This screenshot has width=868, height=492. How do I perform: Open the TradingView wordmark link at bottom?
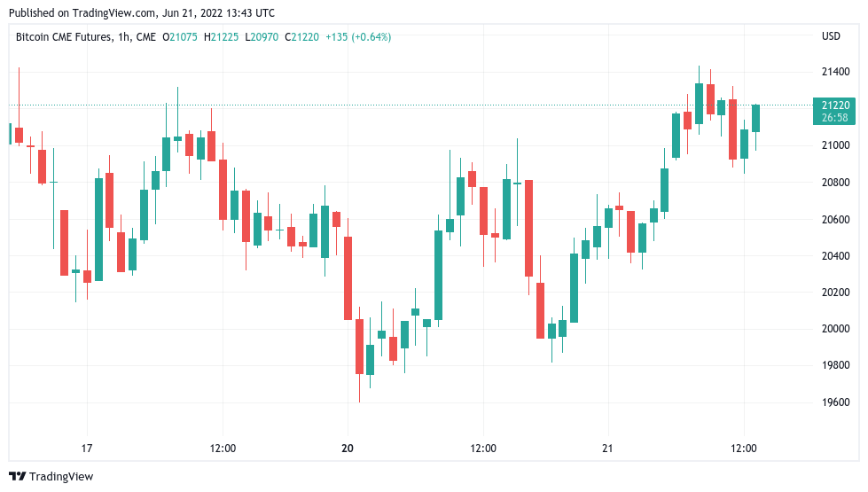pos(61,477)
